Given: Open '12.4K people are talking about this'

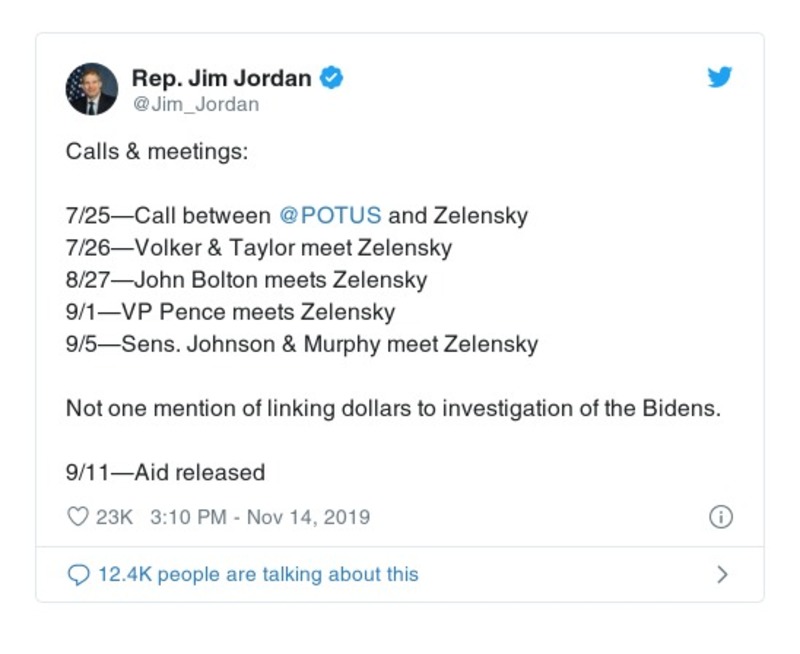Looking at the screenshot, I should [257, 574].
